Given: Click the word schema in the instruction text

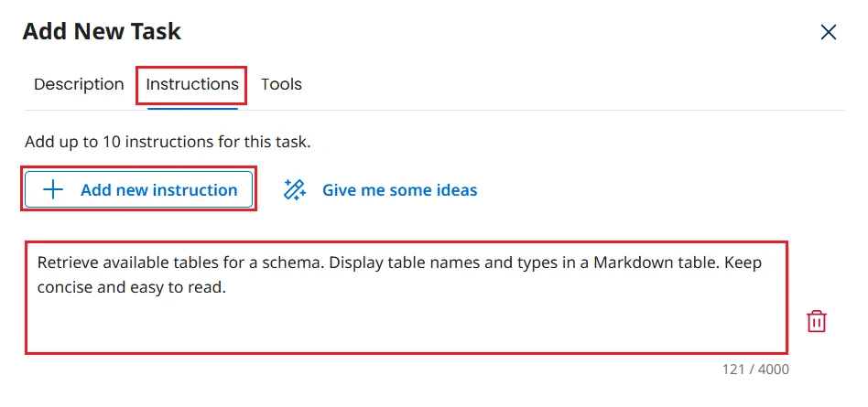Looking at the screenshot, I should (x=296, y=263).
